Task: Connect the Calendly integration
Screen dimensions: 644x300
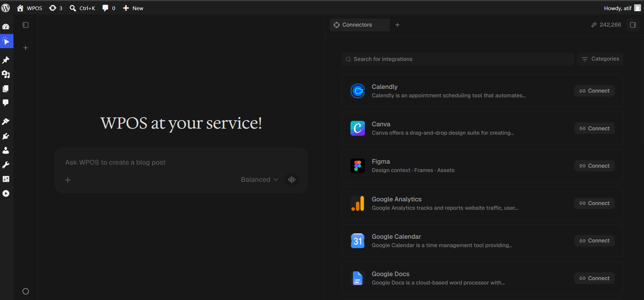Action: pyautogui.click(x=595, y=91)
